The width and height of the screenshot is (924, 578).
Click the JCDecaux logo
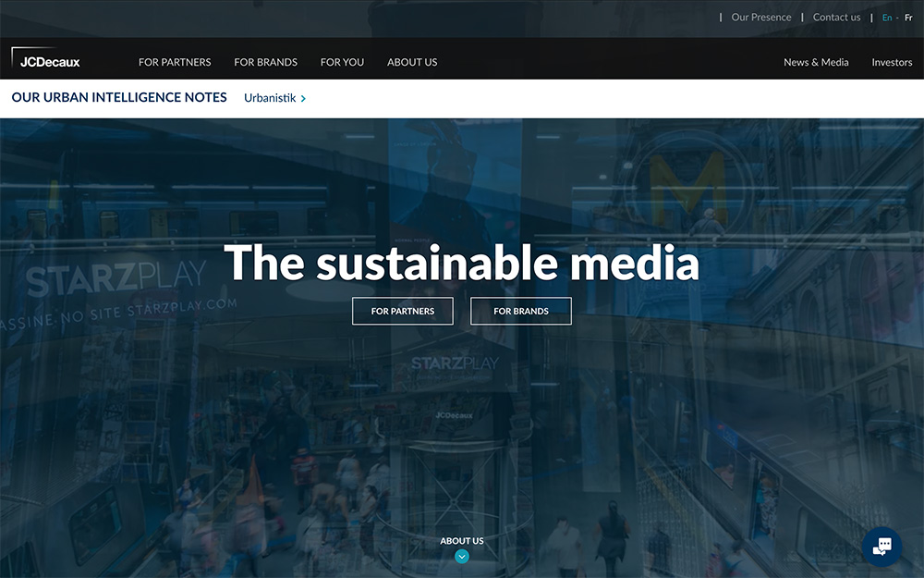click(46, 59)
